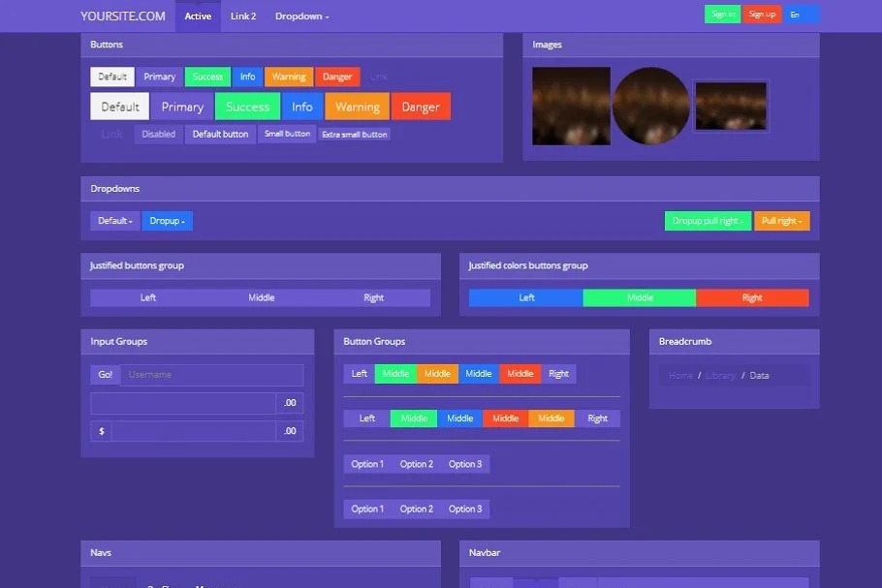882x588 pixels.
Task: Focus the Username input field
Action: 211,375
